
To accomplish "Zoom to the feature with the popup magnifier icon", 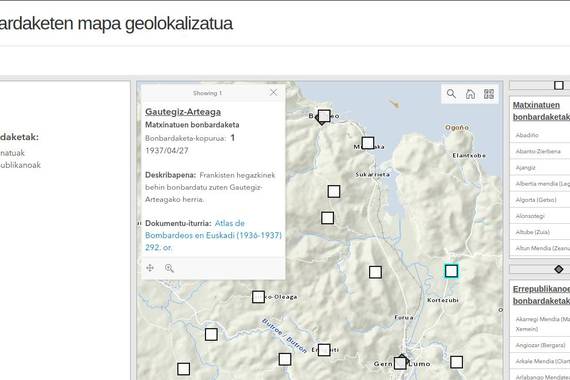I will (169, 268).
